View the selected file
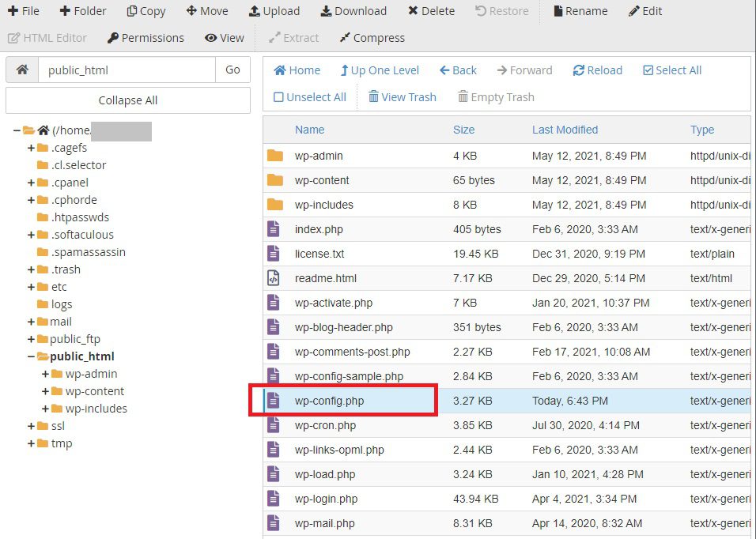The height and width of the screenshot is (539, 756). [225, 38]
